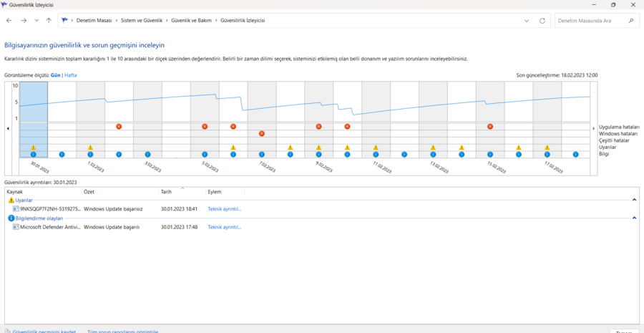Select the warning icon on 9.02.2023
This screenshot has width=644, height=333.
click(318, 148)
